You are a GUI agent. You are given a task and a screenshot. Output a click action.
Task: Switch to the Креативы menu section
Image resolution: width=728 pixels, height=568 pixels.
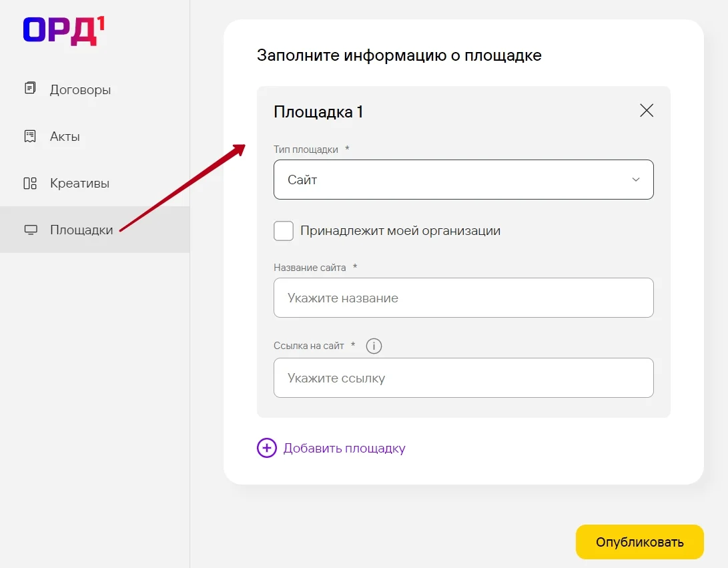click(79, 184)
